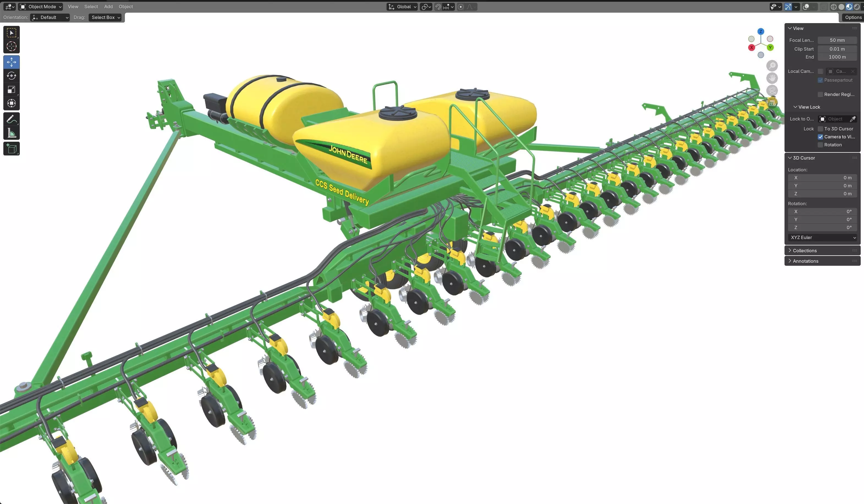Click the eyedropper in Lock to Object
Viewport: 864px width, 504px height.
(853, 119)
